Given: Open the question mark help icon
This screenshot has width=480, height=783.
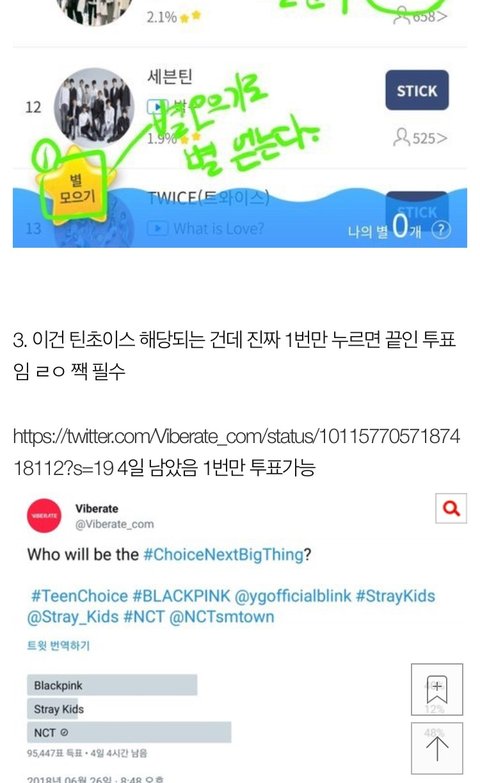Looking at the screenshot, I should click(x=441, y=230).
